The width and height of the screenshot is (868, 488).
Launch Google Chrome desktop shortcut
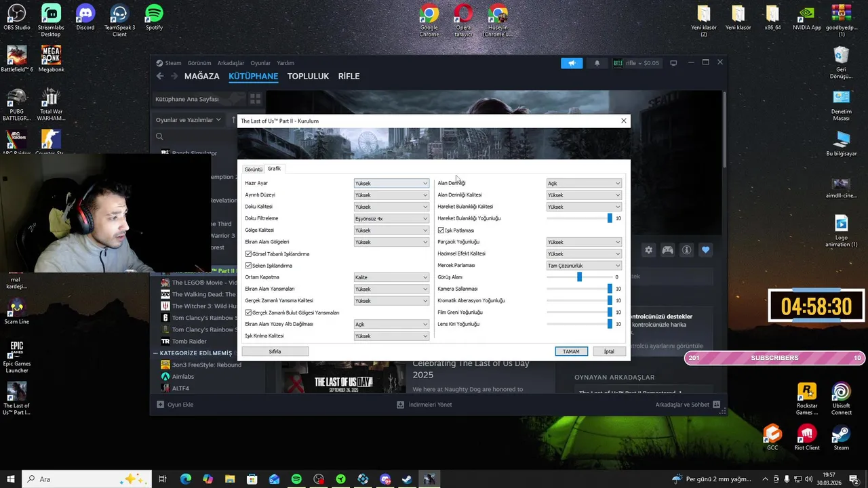tap(429, 20)
